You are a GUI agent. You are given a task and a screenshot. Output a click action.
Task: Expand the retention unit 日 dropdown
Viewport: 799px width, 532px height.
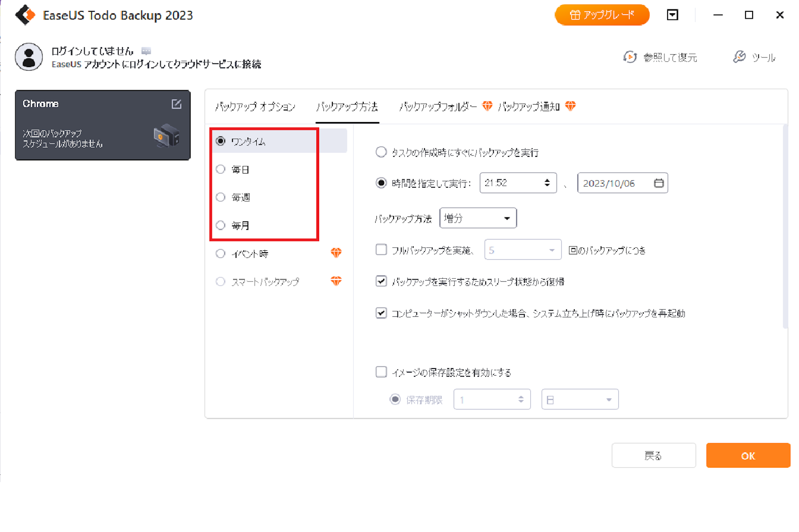coord(579,399)
